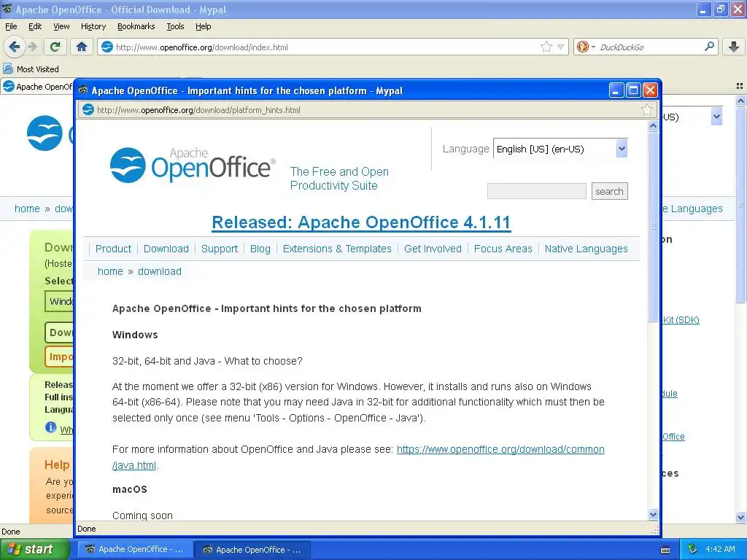Click the search button in the popup
This screenshot has width=747, height=560.
[x=609, y=191]
